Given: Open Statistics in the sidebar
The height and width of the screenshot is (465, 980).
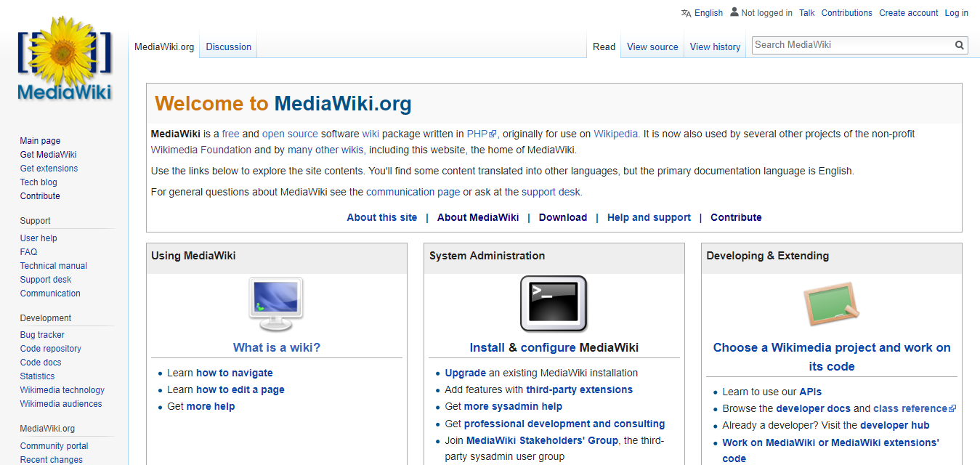Looking at the screenshot, I should 37,376.
